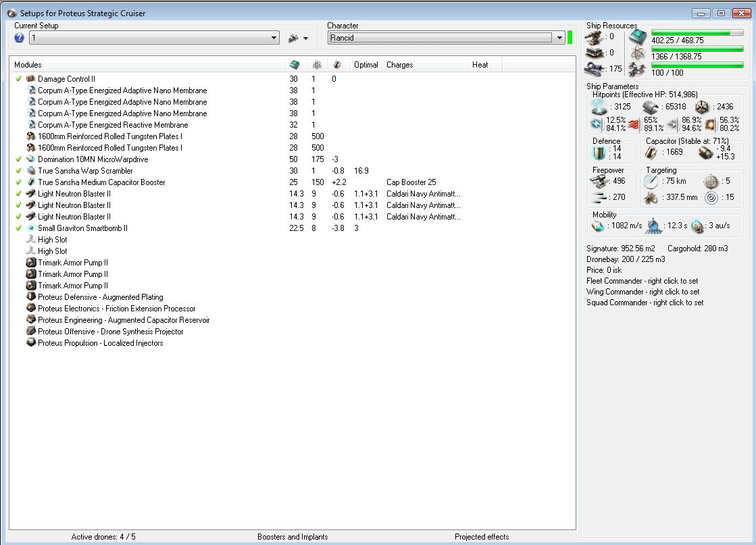The height and width of the screenshot is (545, 756).
Task: Click the Small Graviton Smartbomb II icon
Action: click(31, 228)
